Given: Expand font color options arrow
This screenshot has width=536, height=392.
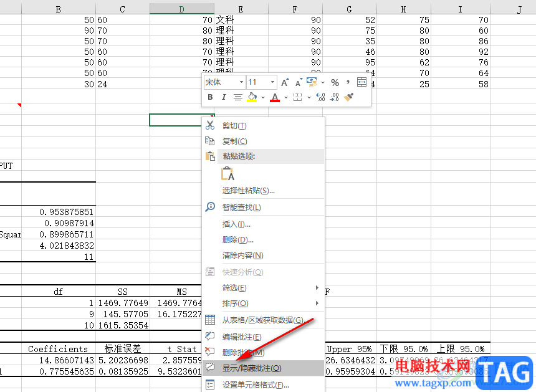Looking at the screenshot, I should point(286,97).
